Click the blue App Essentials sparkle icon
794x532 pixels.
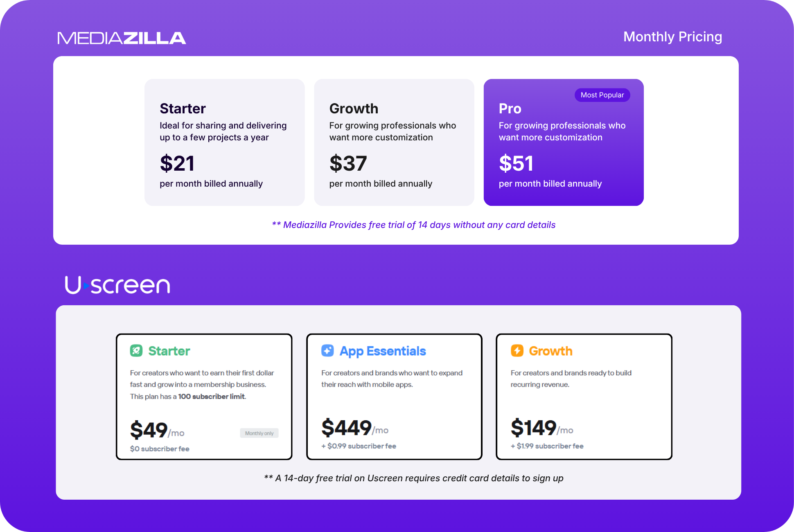[327, 351]
